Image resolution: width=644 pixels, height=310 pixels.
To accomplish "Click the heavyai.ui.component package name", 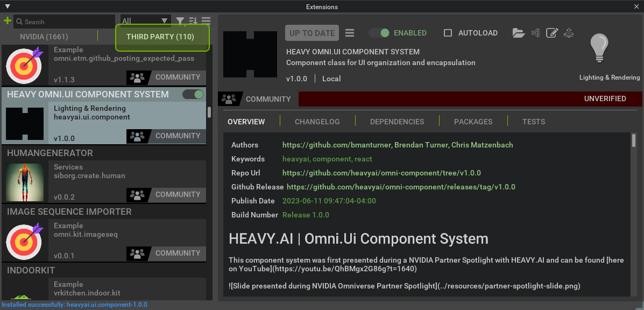I will click(x=92, y=117).
